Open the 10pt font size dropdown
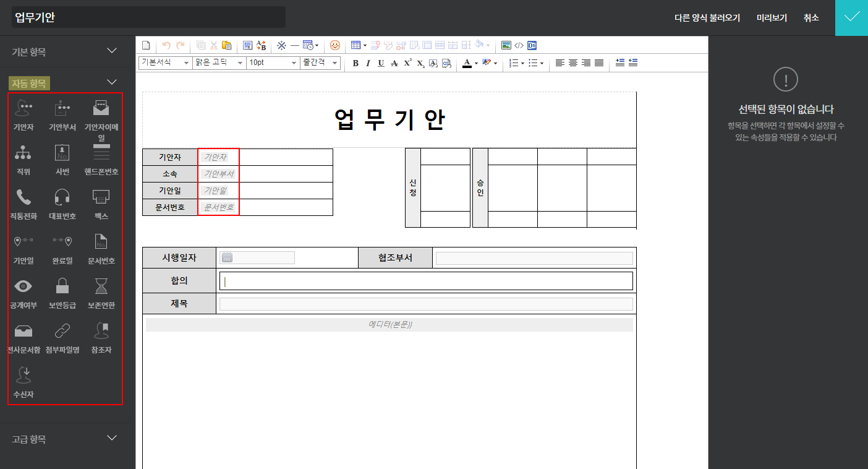Image resolution: width=868 pixels, height=469 pixels. pos(273,62)
